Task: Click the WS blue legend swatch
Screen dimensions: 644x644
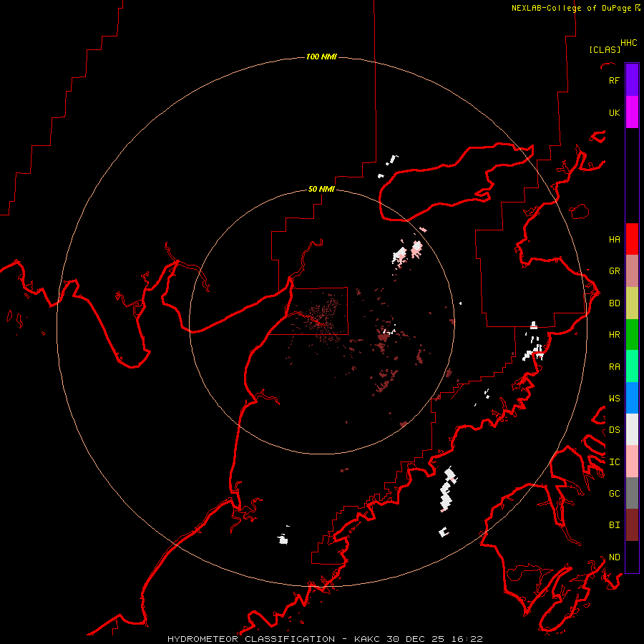Action: pyautogui.click(x=632, y=398)
